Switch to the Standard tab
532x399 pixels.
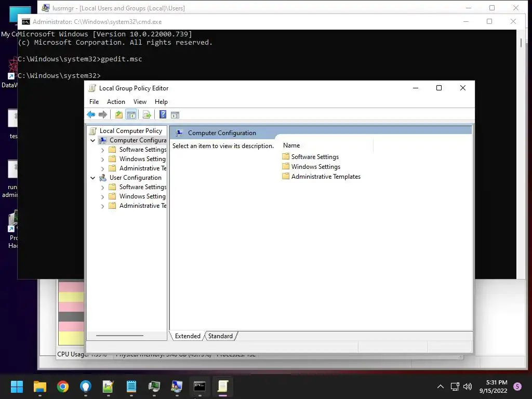click(x=220, y=336)
